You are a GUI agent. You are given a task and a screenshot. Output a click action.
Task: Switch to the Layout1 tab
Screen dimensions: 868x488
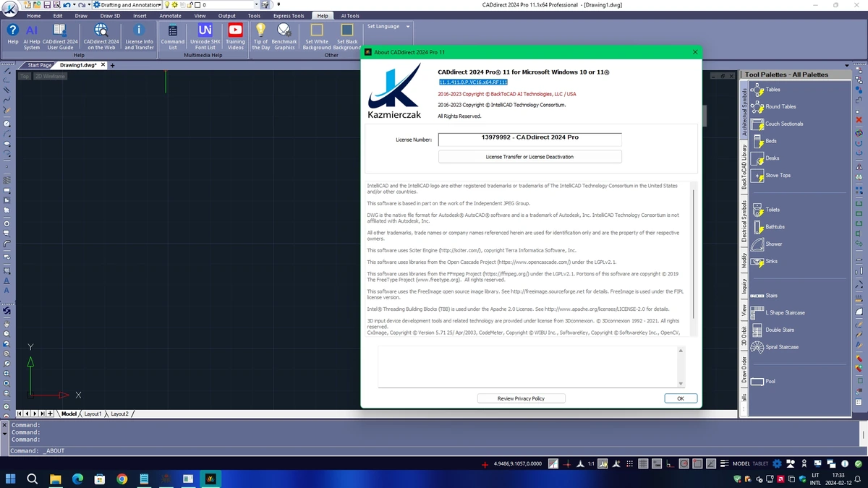[x=93, y=414]
